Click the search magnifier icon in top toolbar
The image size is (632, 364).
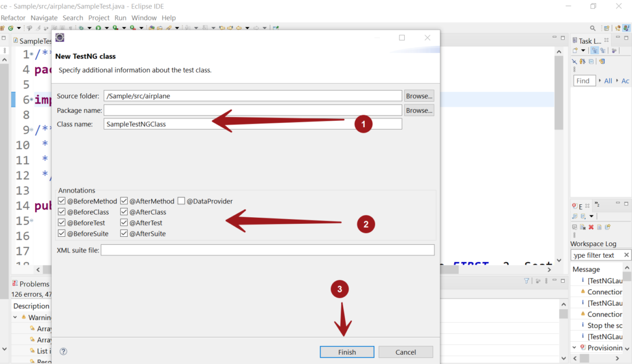point(592,28)
